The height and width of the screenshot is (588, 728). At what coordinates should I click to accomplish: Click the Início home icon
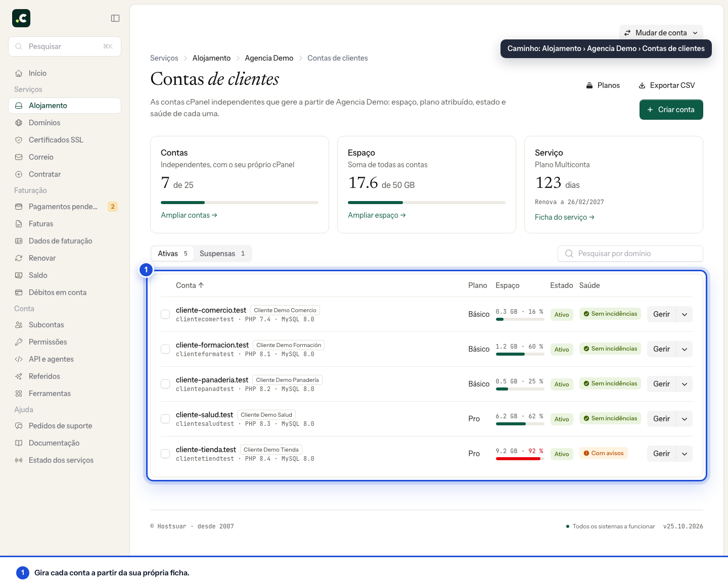[x=19, y=73]
